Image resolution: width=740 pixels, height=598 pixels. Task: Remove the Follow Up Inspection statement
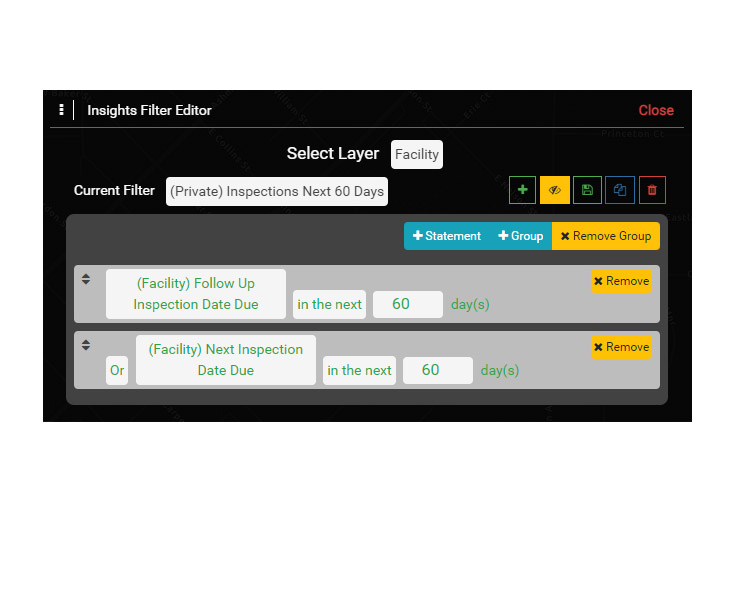tap(621, 281)
